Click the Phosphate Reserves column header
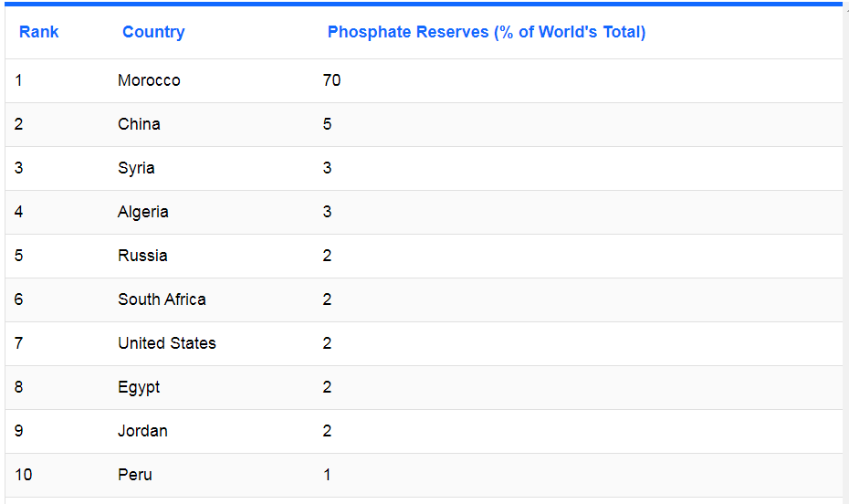Viewport: 849px width, 504px height. click(486, 32)
